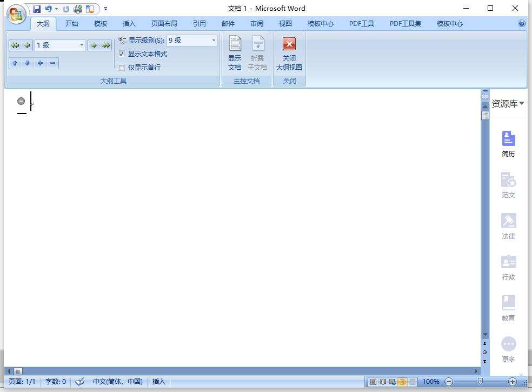
Task: Click the outline bullet of the first paragraph
Action: point(21,101)
